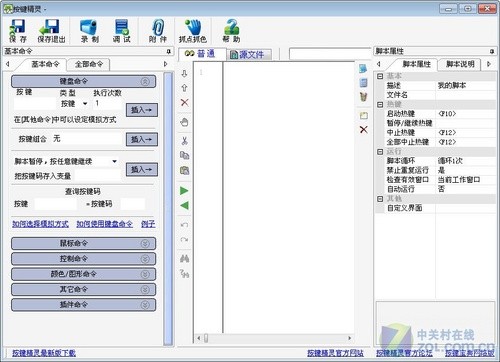Click the top blue bookmark icon right of editor
Viewport: 500px width, 362px height.
pyautogui.click(x=363, y=69)
